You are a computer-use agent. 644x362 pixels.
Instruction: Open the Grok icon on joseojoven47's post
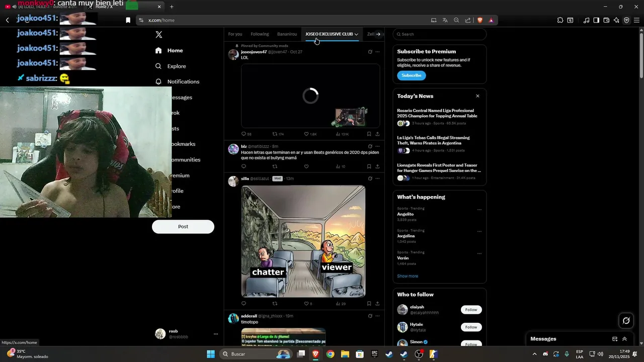coord(370,52)
